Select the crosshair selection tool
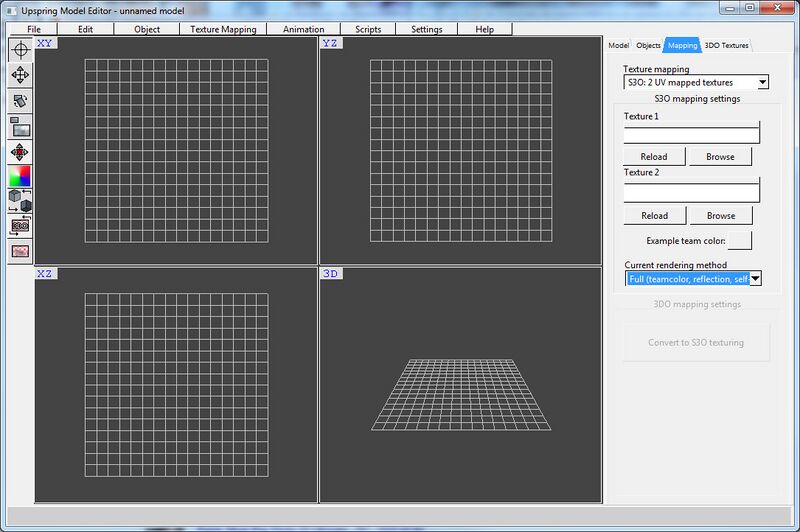This screenshot has width=800, height=532. point(20,49)
